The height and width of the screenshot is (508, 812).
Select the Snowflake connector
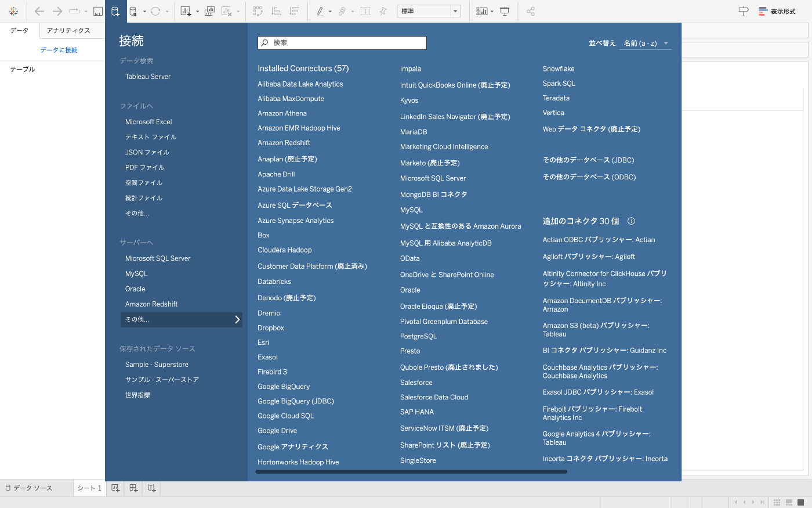pyautogui.click(x=559, y=69)
